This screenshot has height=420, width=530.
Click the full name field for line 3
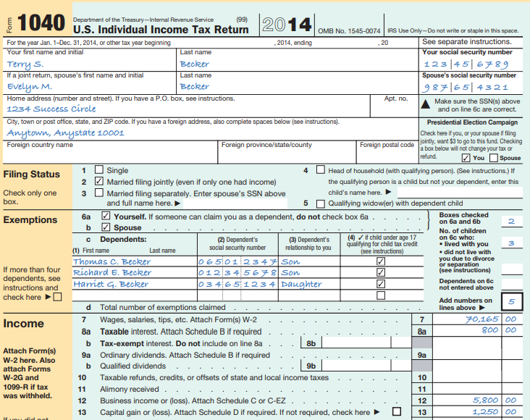tap(235, 203)
